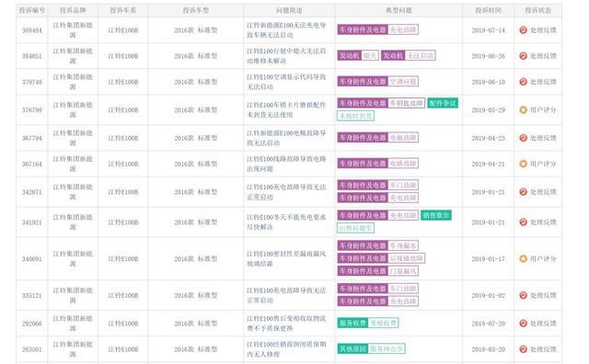Click the 出售问题车 tag
This screenshot has height=364, width=589.
(x=356, y=228)
